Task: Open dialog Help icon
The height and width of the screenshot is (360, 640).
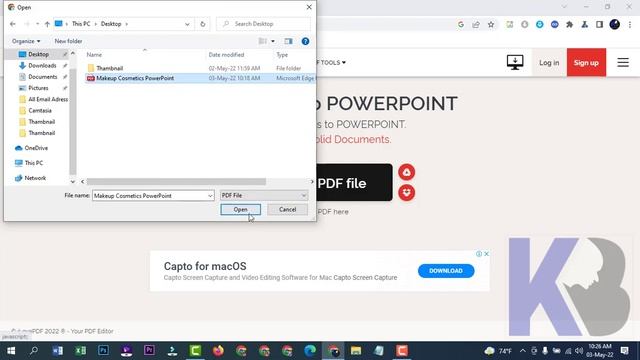Action: [x=305, y=41]
